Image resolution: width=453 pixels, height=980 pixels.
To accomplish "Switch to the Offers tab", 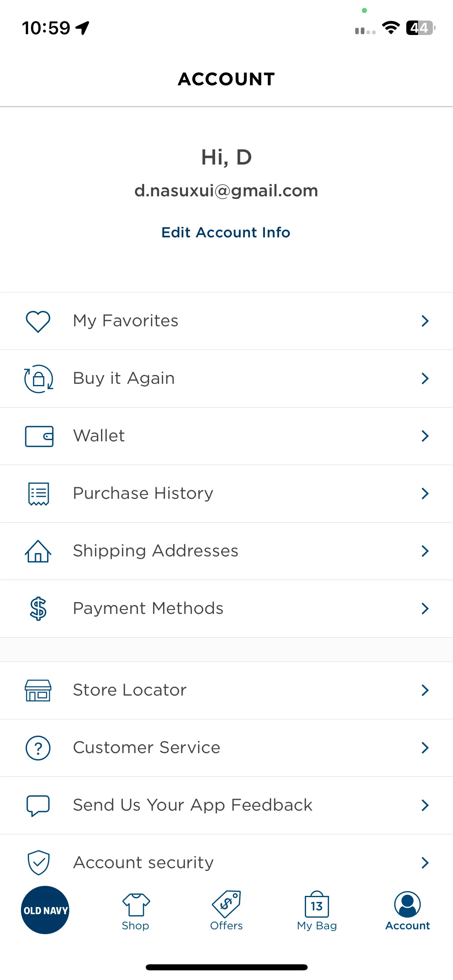I will 226,911.
